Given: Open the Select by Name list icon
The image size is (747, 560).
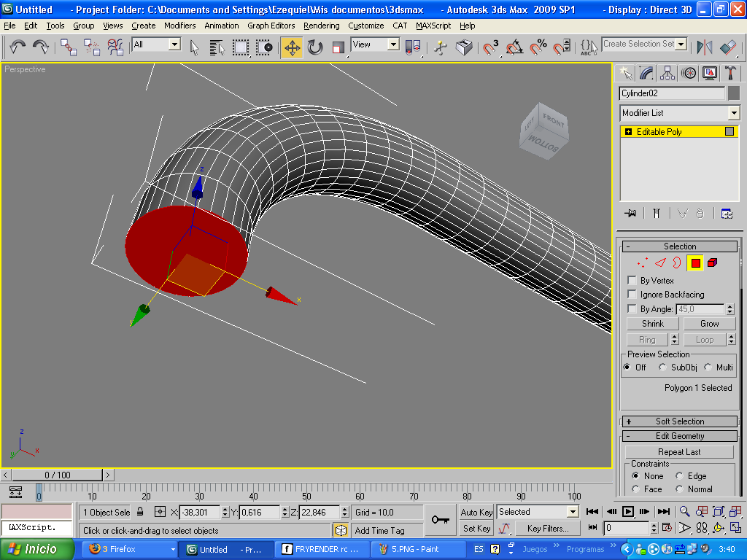Looking at the screenshot, I should tap(217, 47).
